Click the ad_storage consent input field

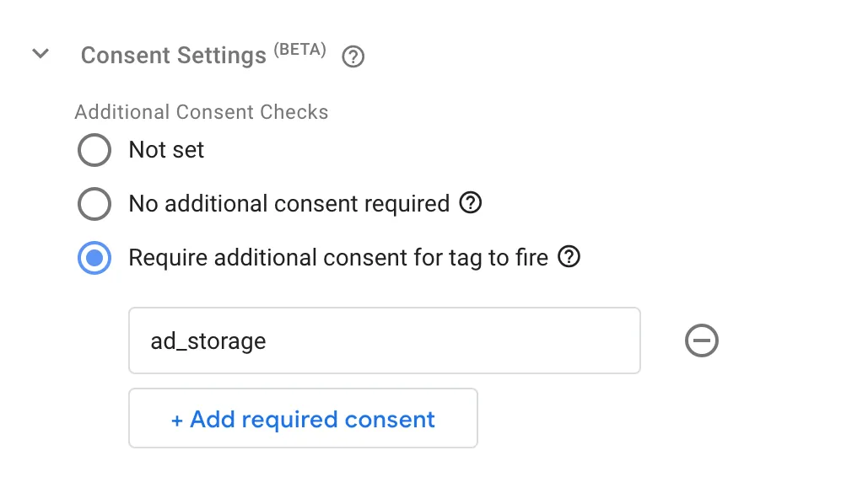[385, 340]
